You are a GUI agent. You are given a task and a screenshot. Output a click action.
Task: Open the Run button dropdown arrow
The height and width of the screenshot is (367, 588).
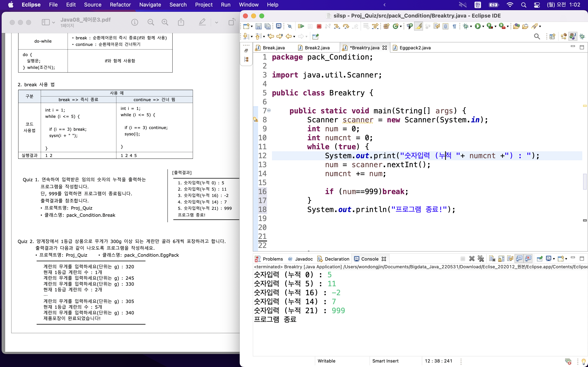tap(483, 26)
